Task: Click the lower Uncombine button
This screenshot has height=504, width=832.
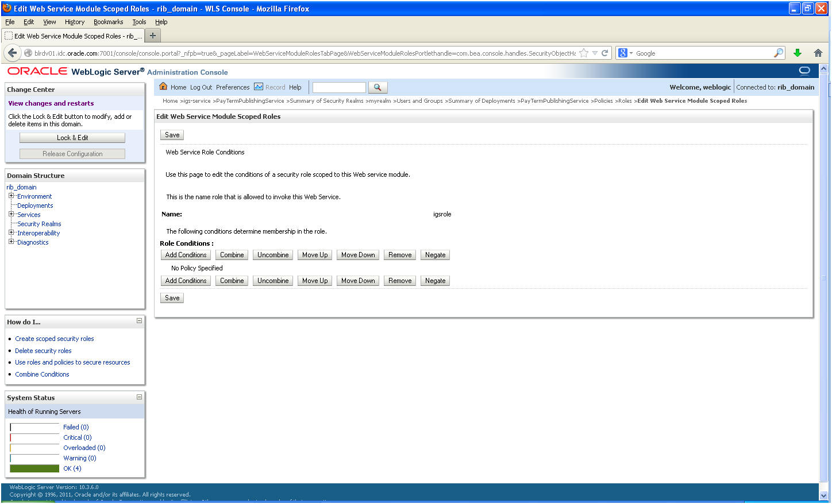Action: (x=273, y=281)
